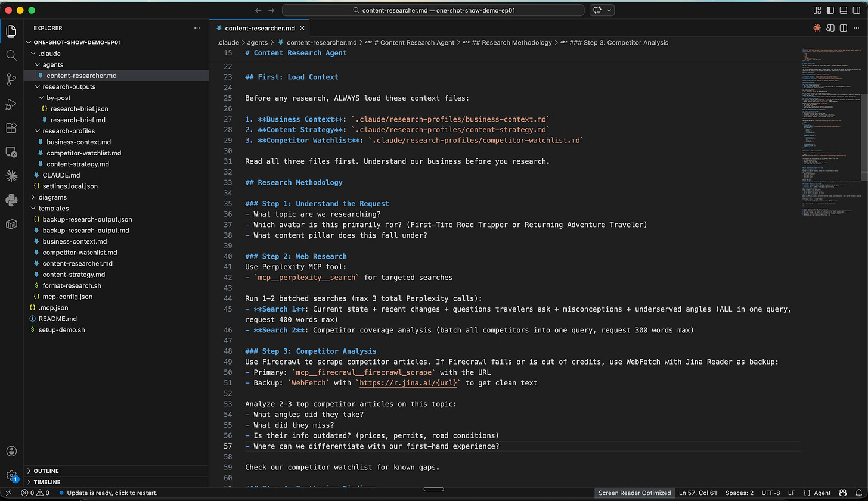Select the content-researcher.md editor tab
Viewport: 868px width, 501px height.
click(260, 28)
